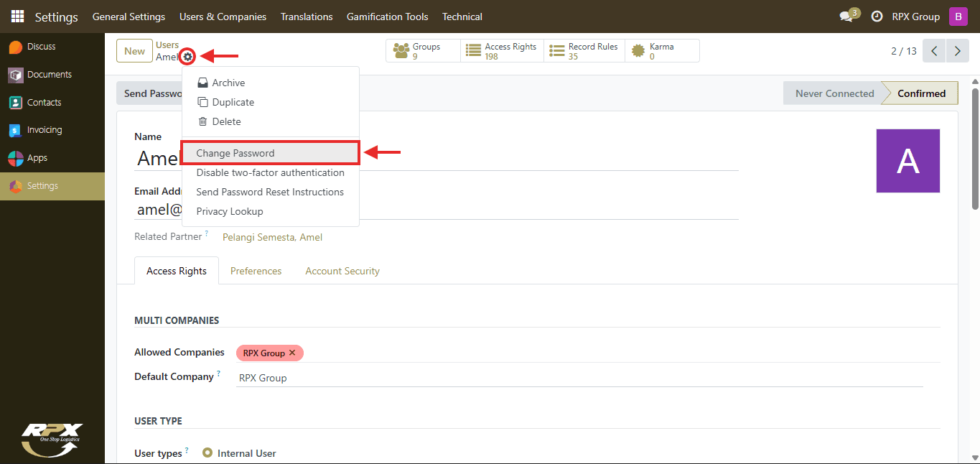Click the 2 / 13 pager counter
Image resolution: width=980 pixels, height=464 pixels.
pos(904,51)
